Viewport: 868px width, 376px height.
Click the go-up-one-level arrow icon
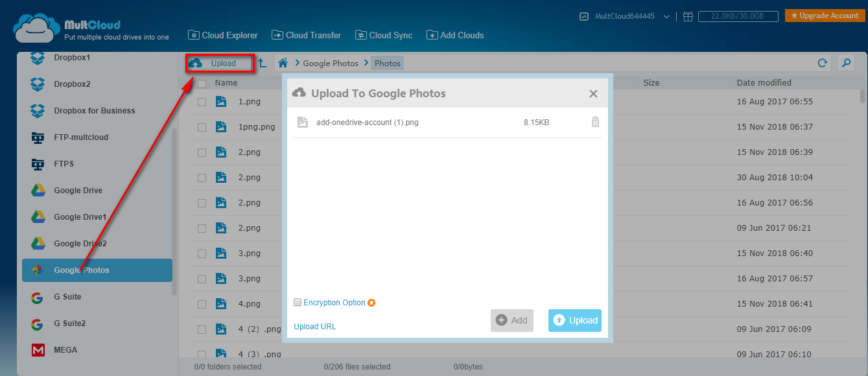click(262, 63)
